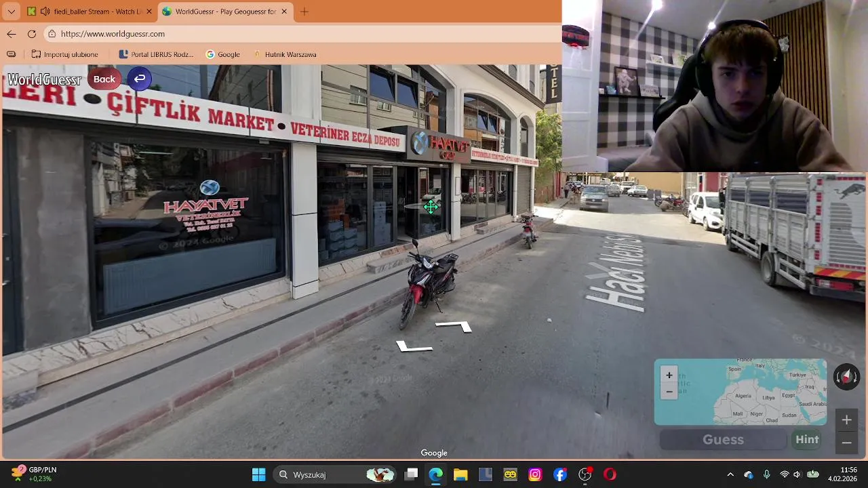Open the yellow face app on taskbar
This screenshot has width=868, height=488.
click(x=510, y=474)
